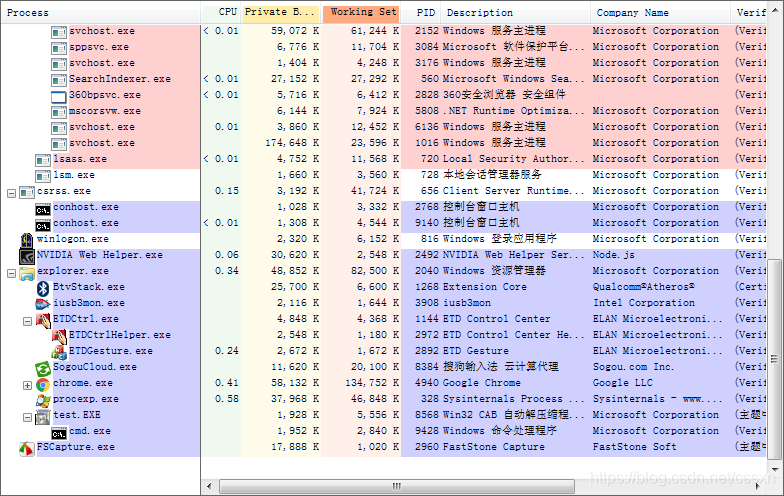Collapse the test.EXE tree node
This screenshot has height=496, width=784.
tap(28, 417)
